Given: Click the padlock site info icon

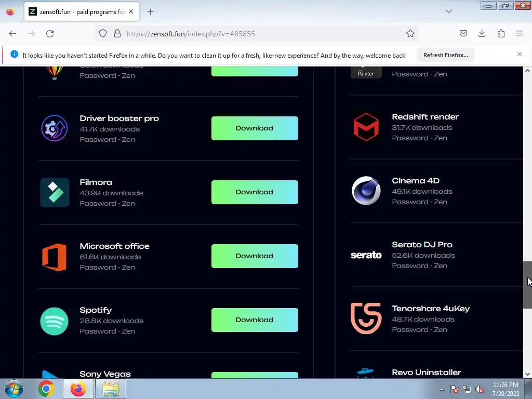Looking at the screenshot, I should coord(117,33).
